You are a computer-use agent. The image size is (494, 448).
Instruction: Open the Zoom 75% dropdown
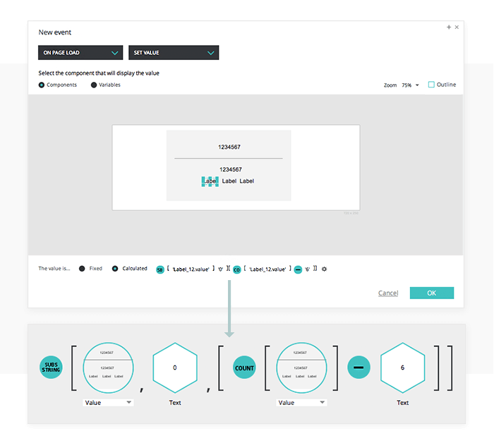(x=410, y=85)
